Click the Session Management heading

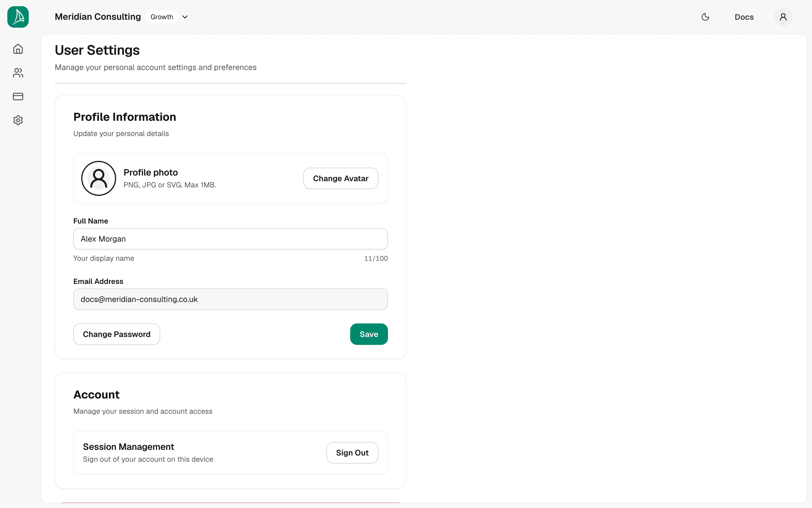[x=129, y=447]
